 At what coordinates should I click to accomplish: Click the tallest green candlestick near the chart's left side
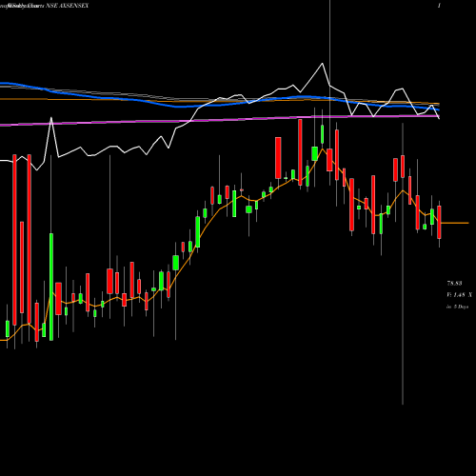pos(51,287)
